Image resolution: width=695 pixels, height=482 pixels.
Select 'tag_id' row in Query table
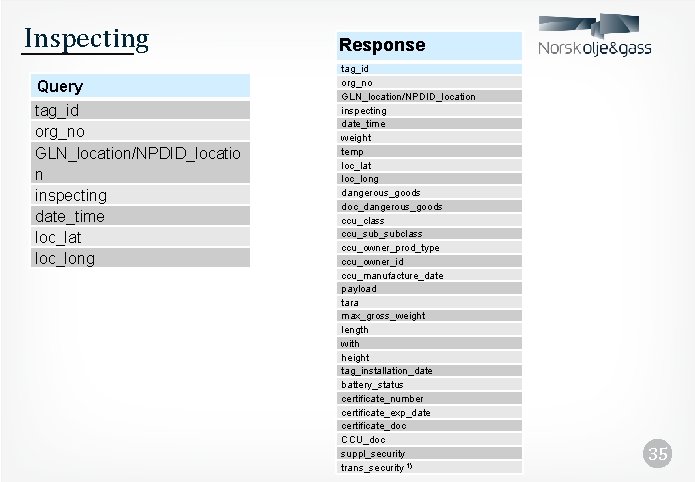click(140, 110)
